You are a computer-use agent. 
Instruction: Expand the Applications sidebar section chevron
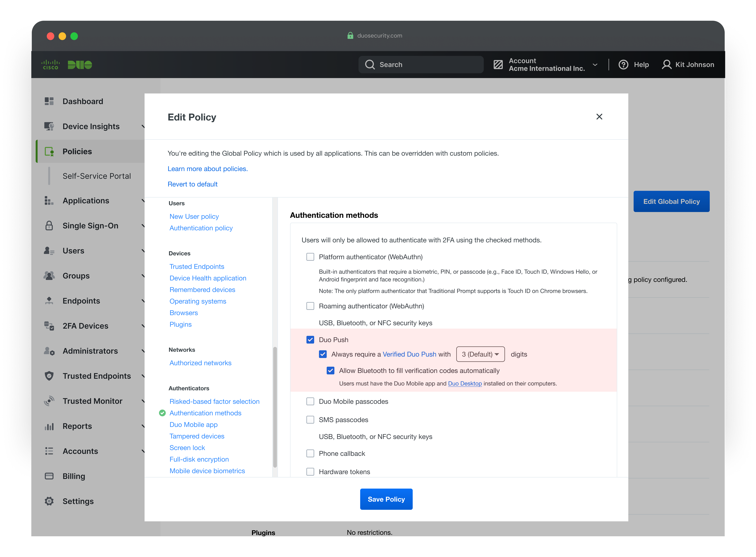143,201
